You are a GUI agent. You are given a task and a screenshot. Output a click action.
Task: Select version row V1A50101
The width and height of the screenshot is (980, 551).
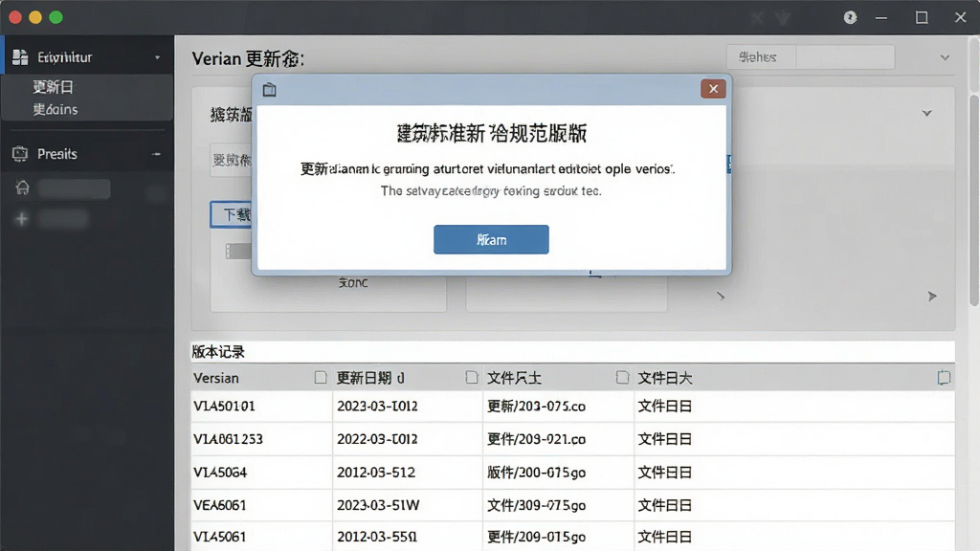tap(572, 406)
